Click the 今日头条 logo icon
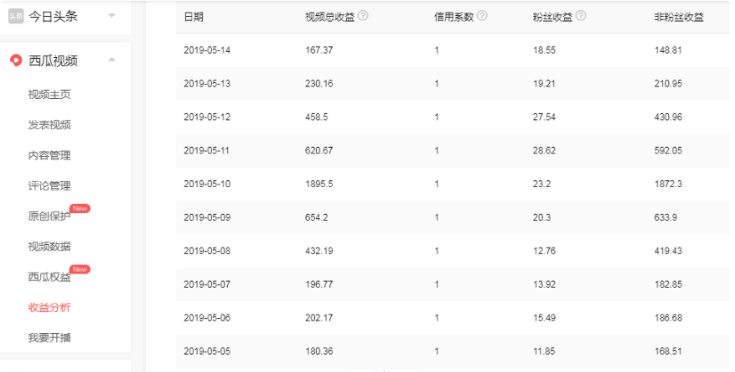The image size is (735, 372). 16,16
